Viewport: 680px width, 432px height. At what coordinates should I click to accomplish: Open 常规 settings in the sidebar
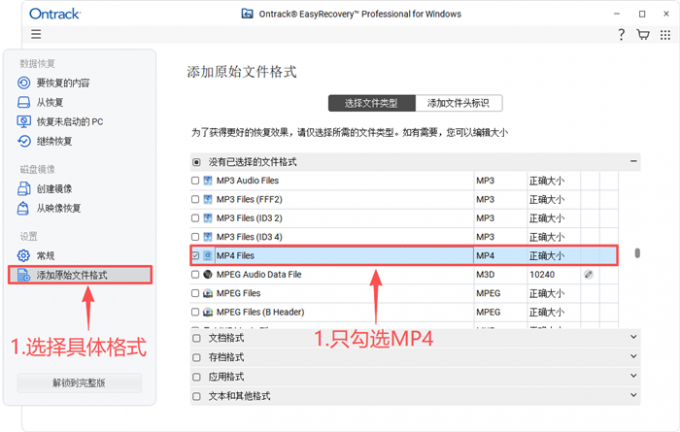click(x=46, y=255)
